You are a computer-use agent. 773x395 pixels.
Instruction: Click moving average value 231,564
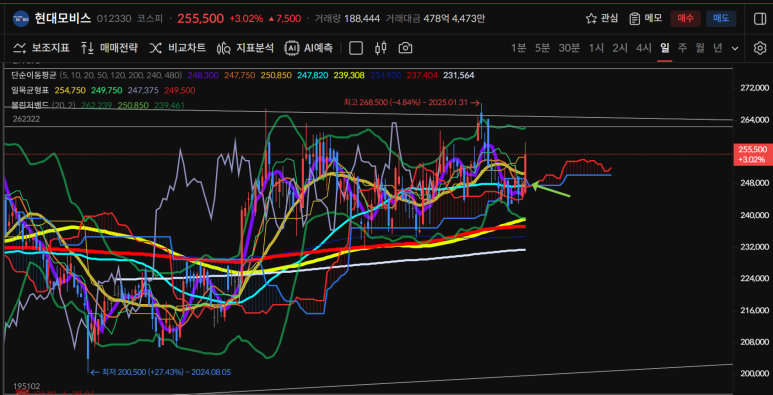(459, 75)
